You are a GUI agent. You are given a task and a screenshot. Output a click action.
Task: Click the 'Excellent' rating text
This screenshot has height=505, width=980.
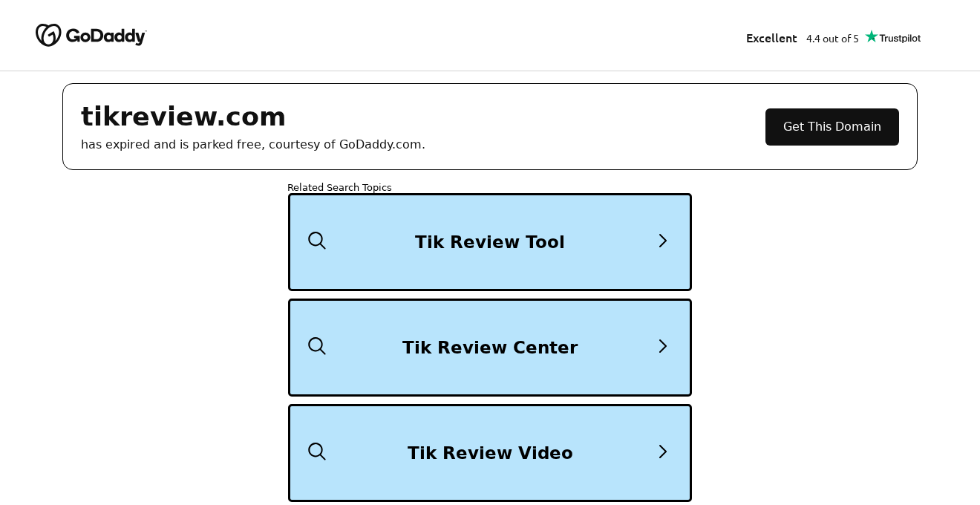pyautogui.click(x=771, y=38)
